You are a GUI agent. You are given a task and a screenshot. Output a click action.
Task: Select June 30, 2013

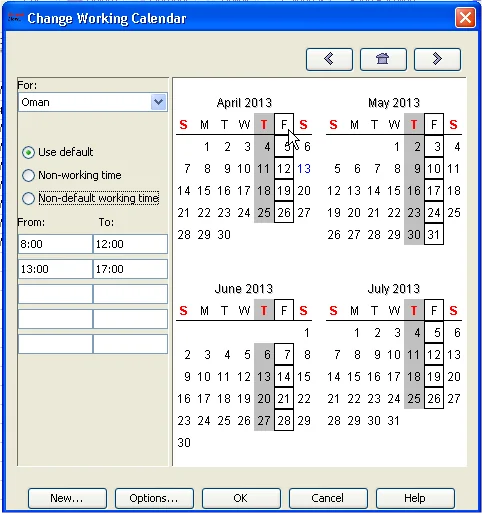tap(184, 443)
